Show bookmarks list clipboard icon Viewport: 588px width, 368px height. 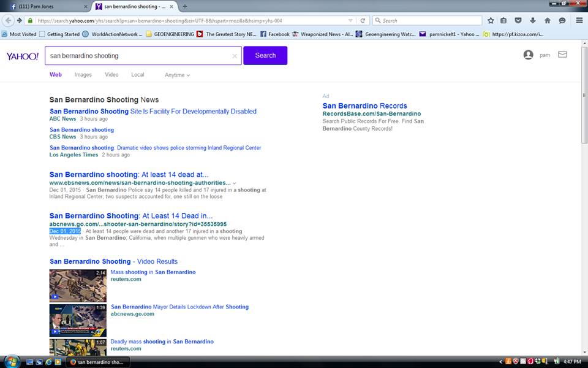503,21
